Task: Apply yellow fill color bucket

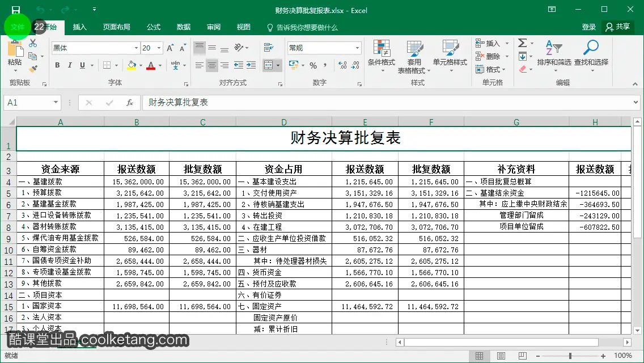Action: click(x=132, y=65)
